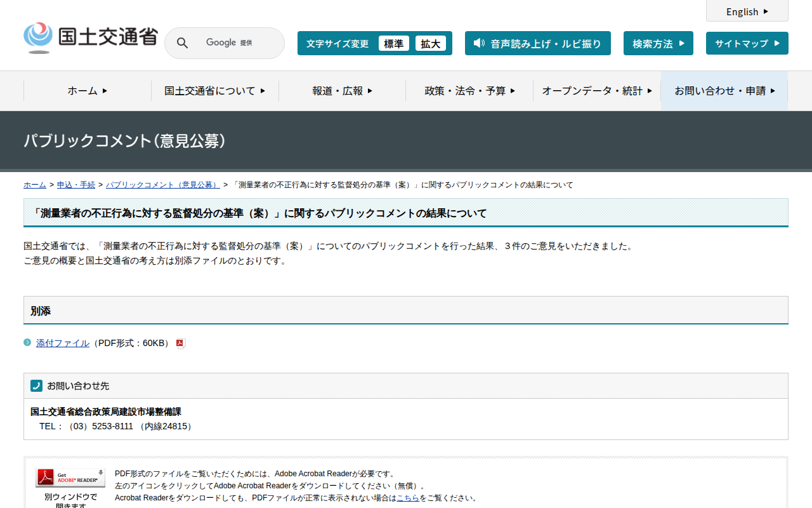The width and height of the screenshot is (812, 508).
Task: Open 検索方法 page
Action: click(x=658, y=43)
